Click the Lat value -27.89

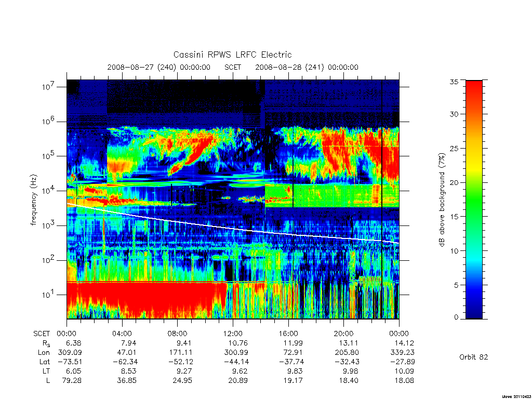(x=403, y=362)
